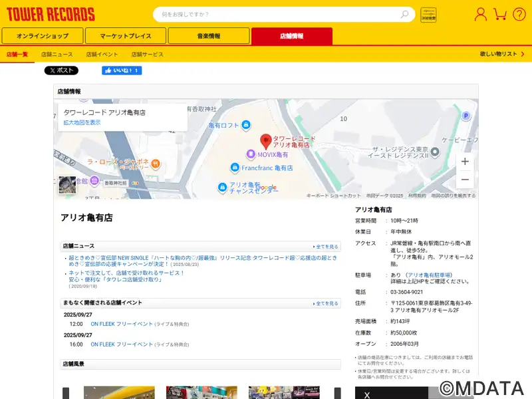Screen dimensions: 532x399
Task: Open the 音楽情報 tab
Action: tap(209, 36)
